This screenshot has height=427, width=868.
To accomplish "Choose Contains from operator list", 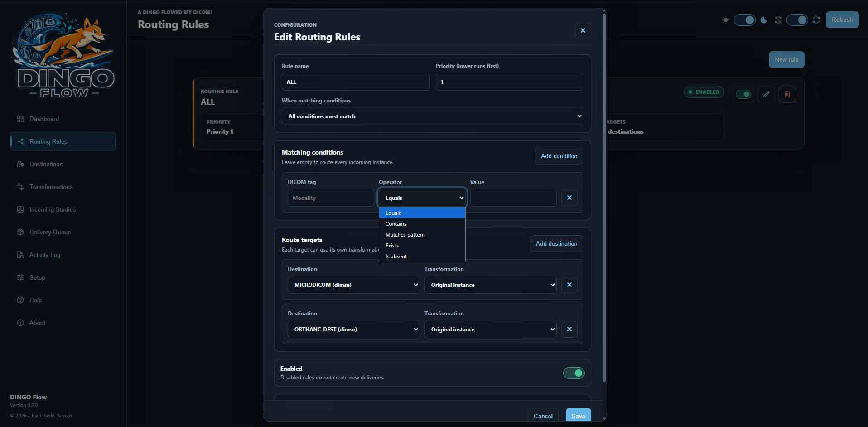I will [x=422, y=224].
